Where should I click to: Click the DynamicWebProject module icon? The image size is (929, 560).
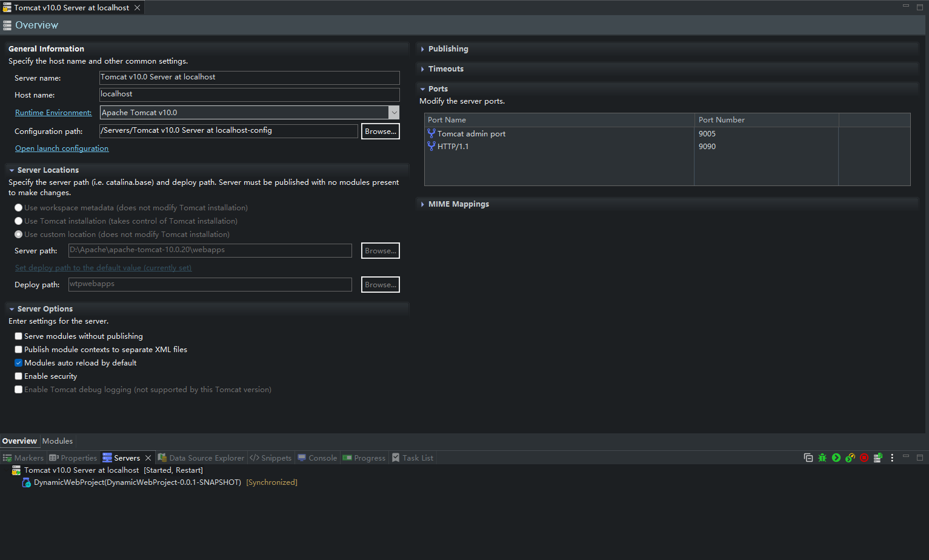(27, 482)
